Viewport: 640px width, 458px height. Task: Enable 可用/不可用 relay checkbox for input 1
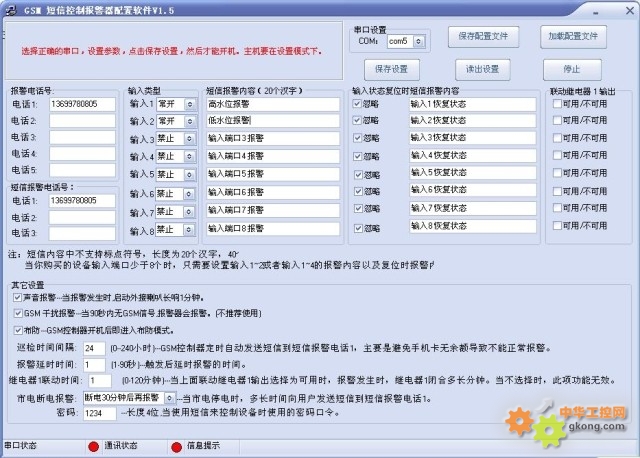click(x=558, y=102)
